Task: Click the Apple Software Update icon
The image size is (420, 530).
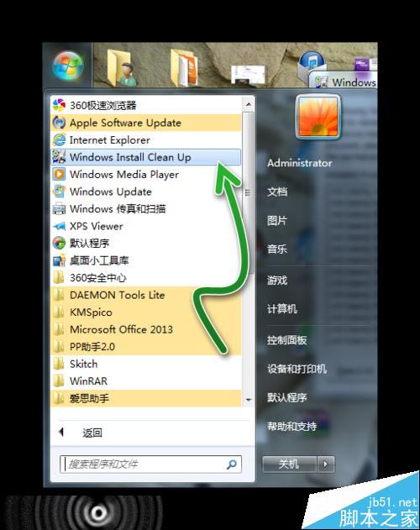Action: pyautogui.click(x=59, y=123)
